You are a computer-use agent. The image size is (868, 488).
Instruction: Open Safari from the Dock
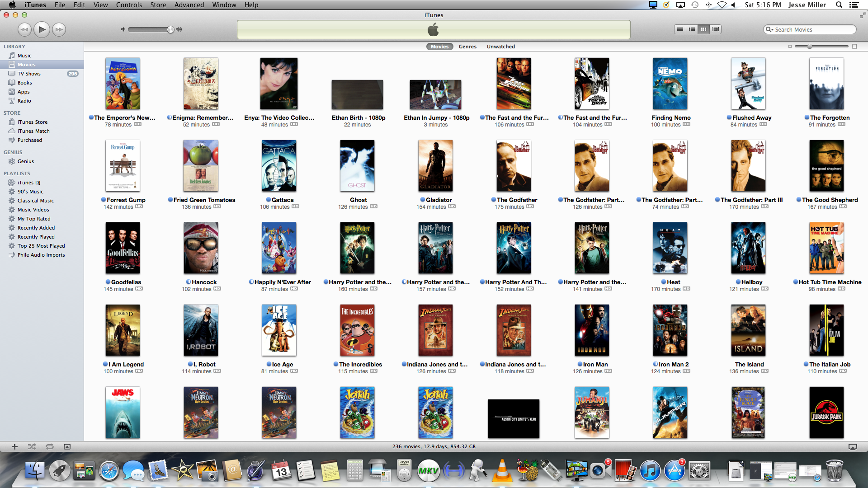click(x=109, y=471)
